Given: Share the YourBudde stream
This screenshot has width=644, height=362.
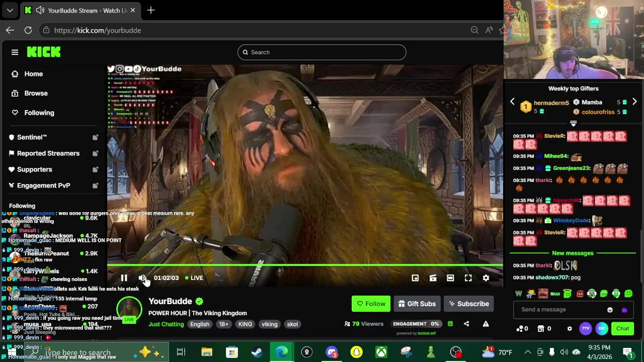Looking at the screenshot, I should point(466,324).
